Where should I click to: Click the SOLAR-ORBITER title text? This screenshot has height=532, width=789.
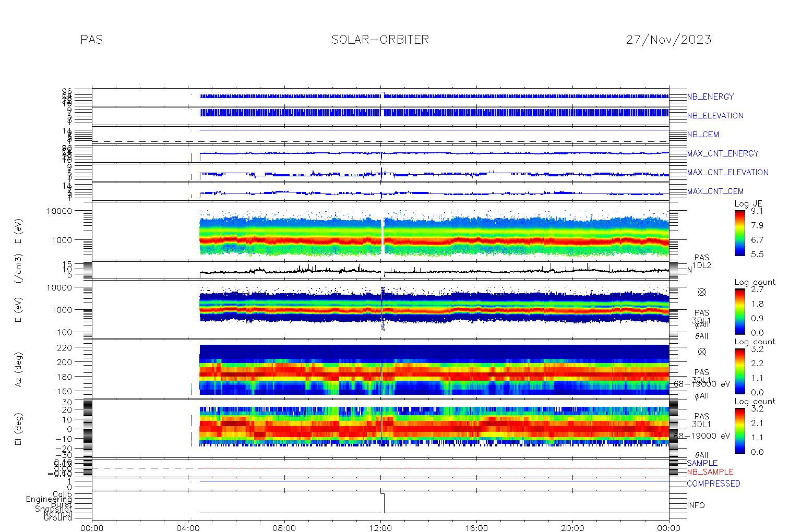pyautogui.click(x=380, y=40)
